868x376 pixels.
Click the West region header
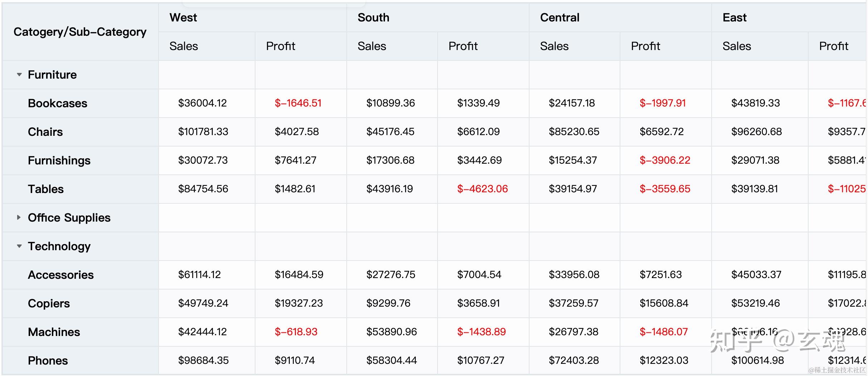pos(183,18)
